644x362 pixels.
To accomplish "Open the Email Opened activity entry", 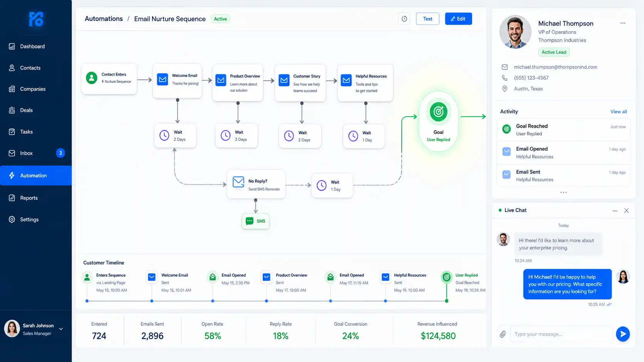I will tap(563, 153).
